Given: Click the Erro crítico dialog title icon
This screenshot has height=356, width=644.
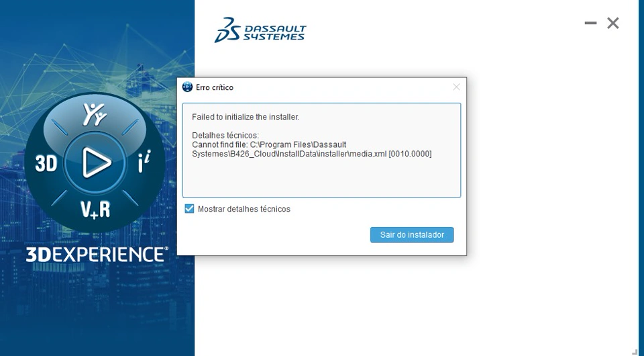Looking at the screenshot, I should click(187, 87).
